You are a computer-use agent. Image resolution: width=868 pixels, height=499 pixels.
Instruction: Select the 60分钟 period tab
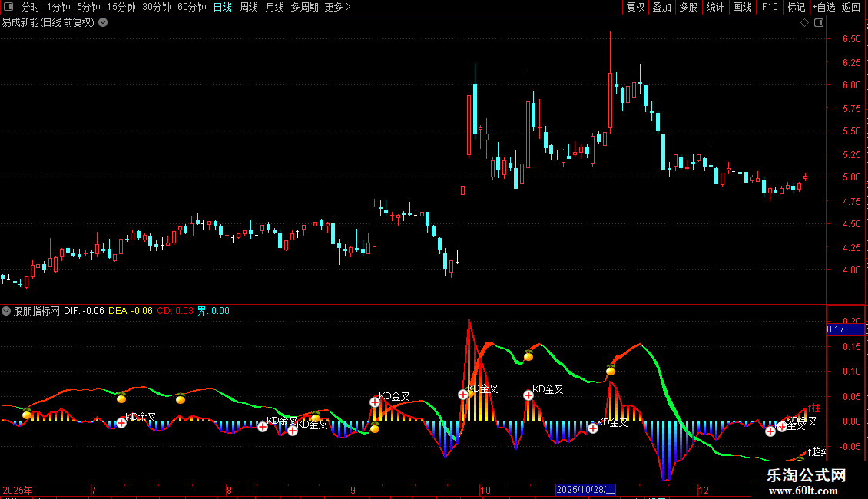coord(191,7)
